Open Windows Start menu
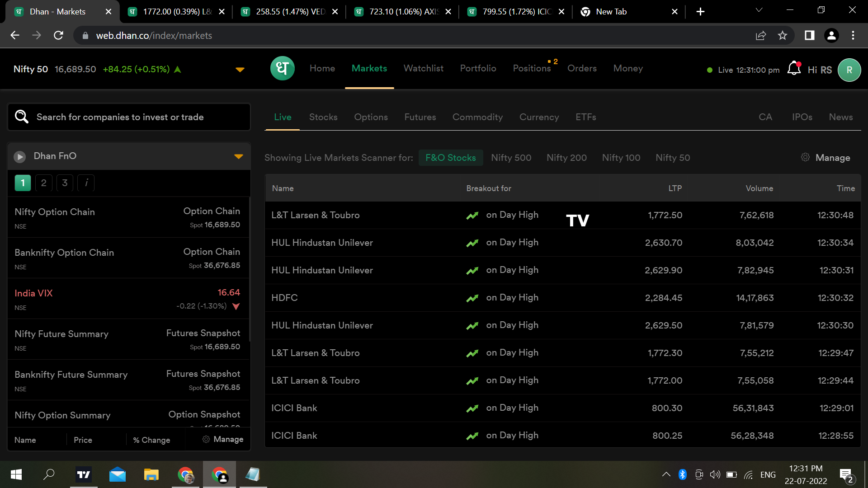 point(16,474)
